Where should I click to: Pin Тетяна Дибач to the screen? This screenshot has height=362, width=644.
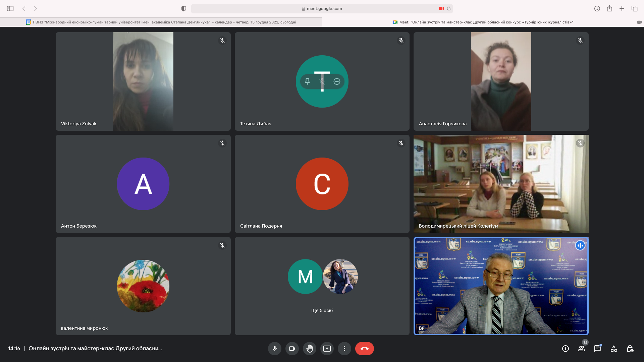307,81
